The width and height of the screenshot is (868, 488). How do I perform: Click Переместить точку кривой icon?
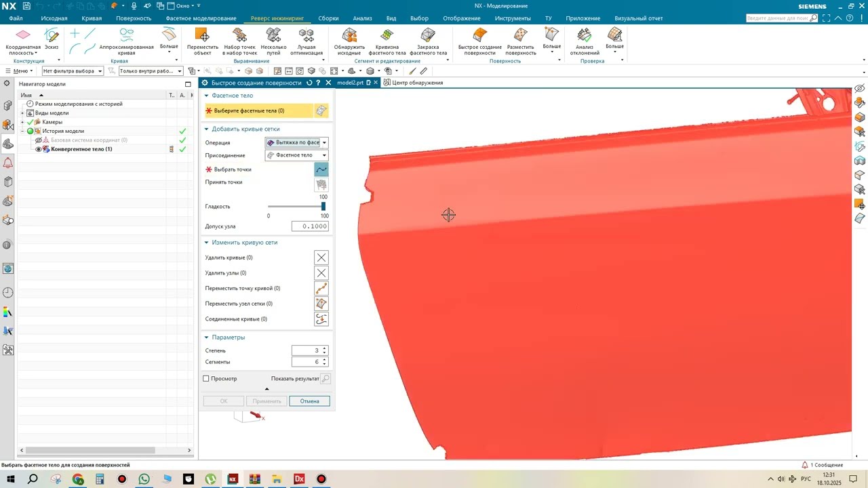tap(321, 288)
